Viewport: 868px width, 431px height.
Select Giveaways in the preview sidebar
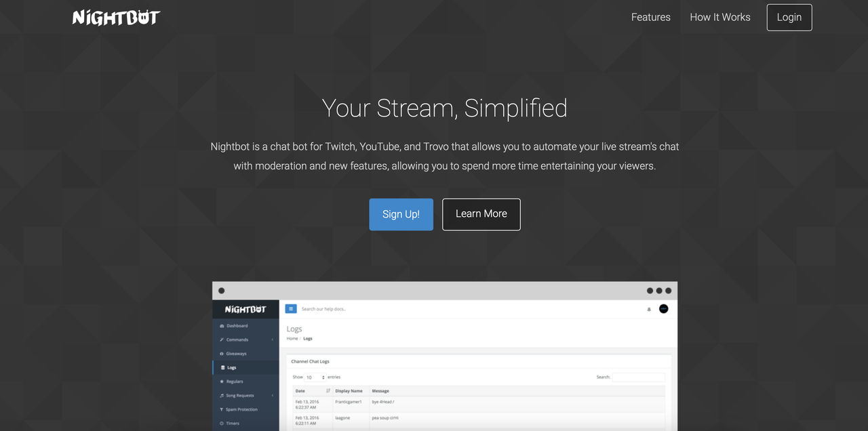[245, 354]
